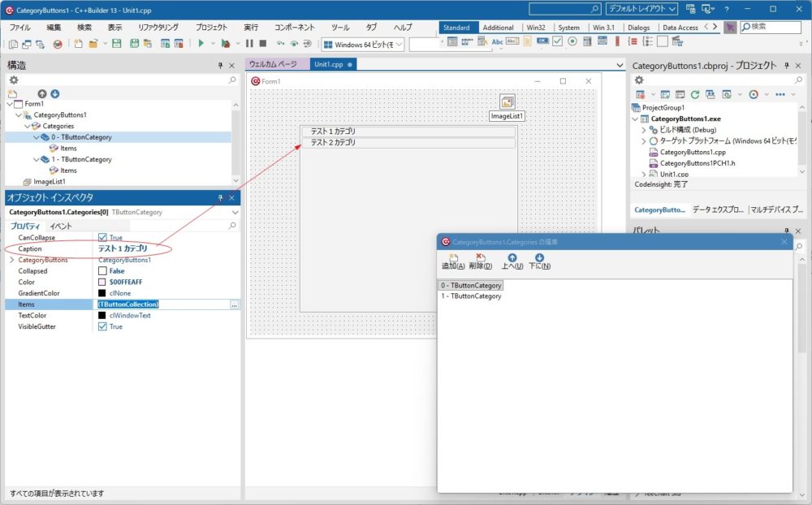Click the Color property $00FFEAFF swatch

(x=102, y=283)
